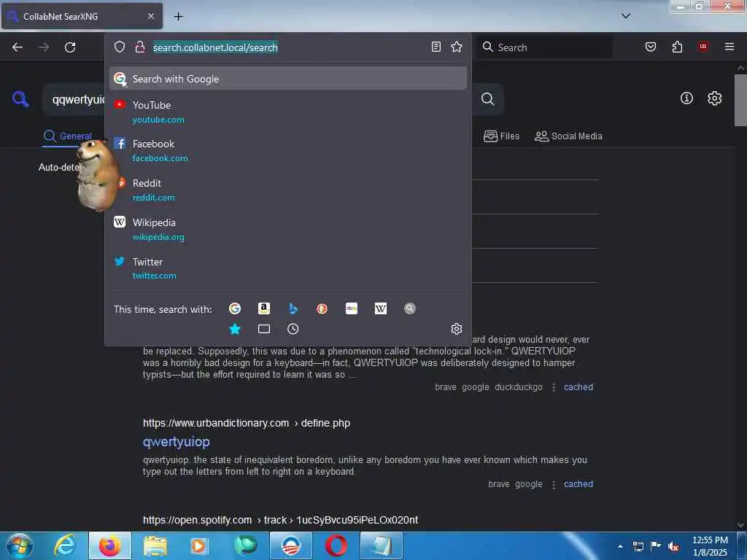
Task: Save page to Pocket
Action: pos(650,47)
